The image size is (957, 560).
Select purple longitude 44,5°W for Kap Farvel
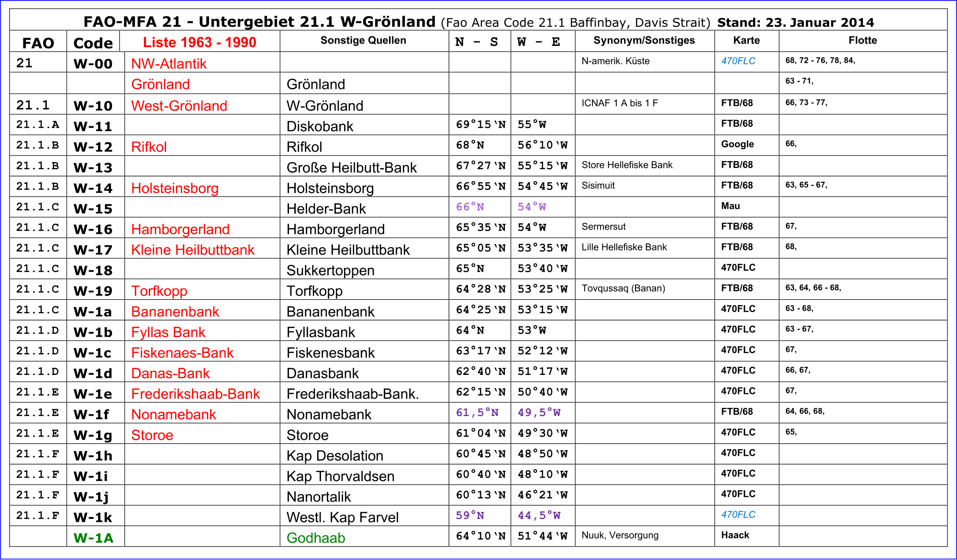[539, 515]
